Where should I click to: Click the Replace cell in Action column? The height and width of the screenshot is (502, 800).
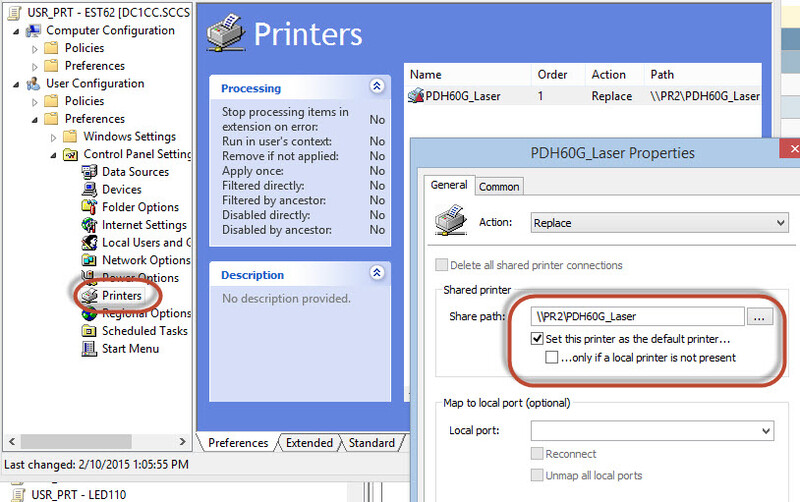pos(611,96)
